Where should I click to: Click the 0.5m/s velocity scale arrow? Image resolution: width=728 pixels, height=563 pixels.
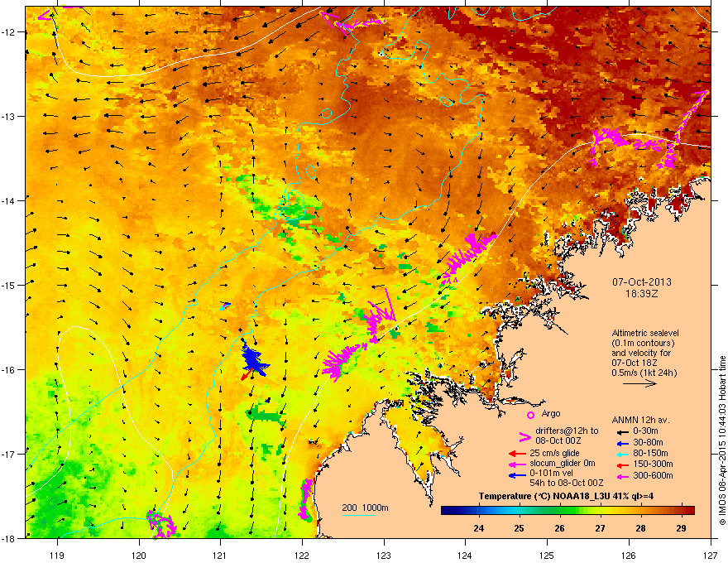point(639,384)
